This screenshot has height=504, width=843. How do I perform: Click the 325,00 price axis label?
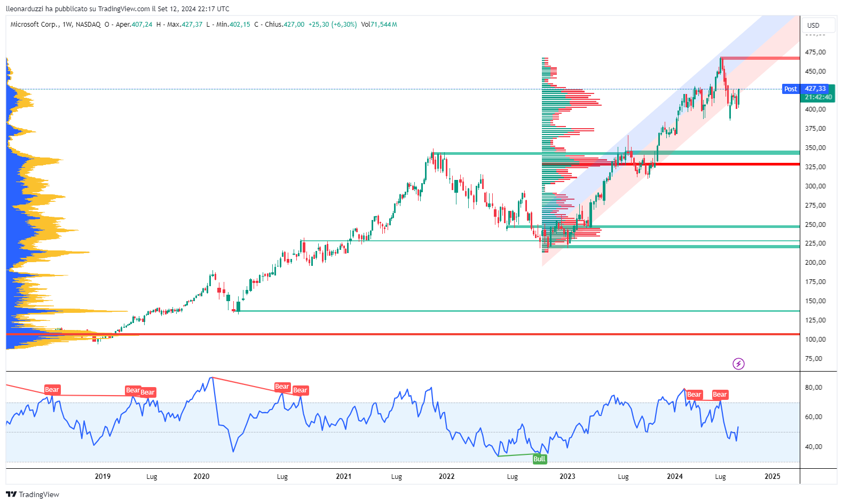click(815, 167)
